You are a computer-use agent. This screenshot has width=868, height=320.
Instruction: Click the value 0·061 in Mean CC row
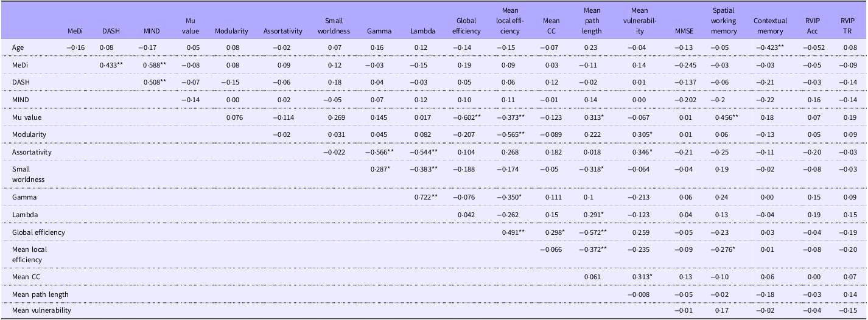[x=592, y=277]
